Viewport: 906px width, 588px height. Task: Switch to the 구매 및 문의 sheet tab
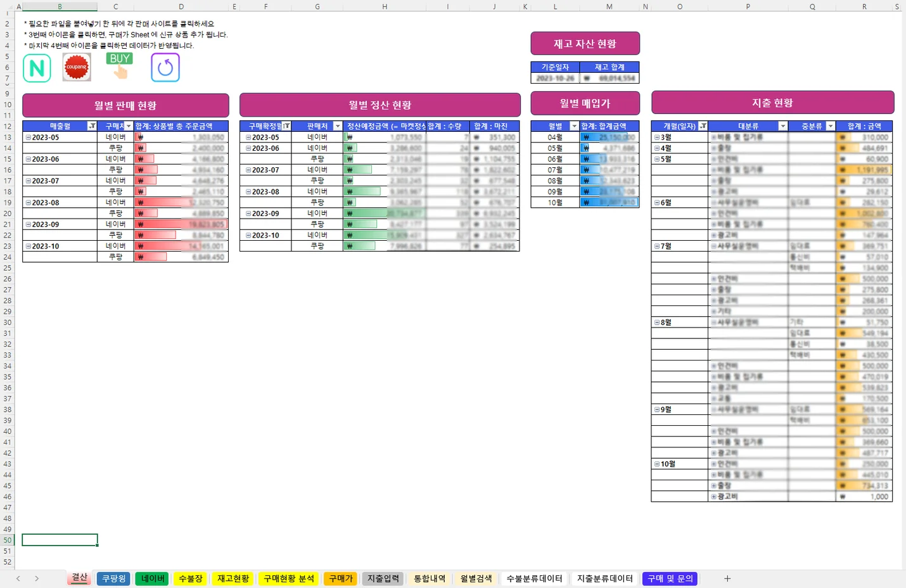(x=670, y=578)
